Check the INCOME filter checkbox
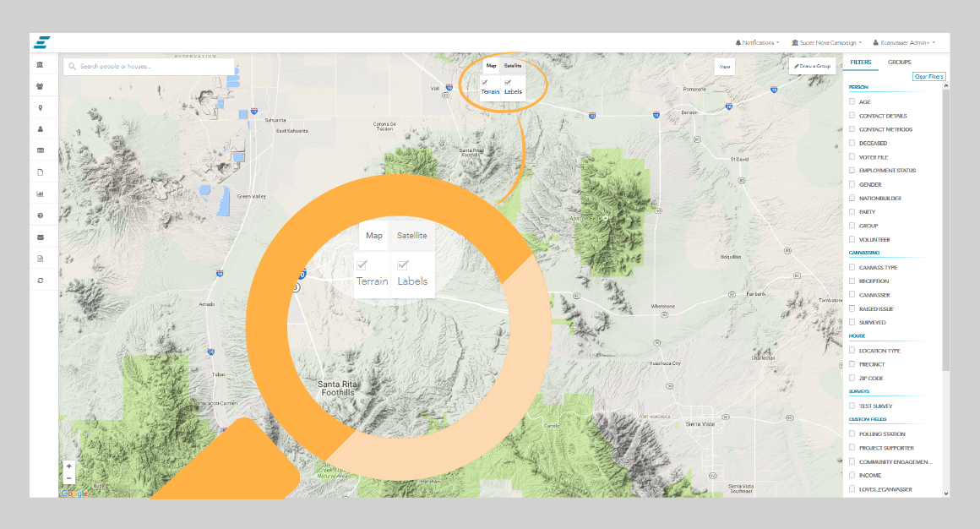Screen dimensions: 980x529 pyautogui.click(x=852, y=475)
